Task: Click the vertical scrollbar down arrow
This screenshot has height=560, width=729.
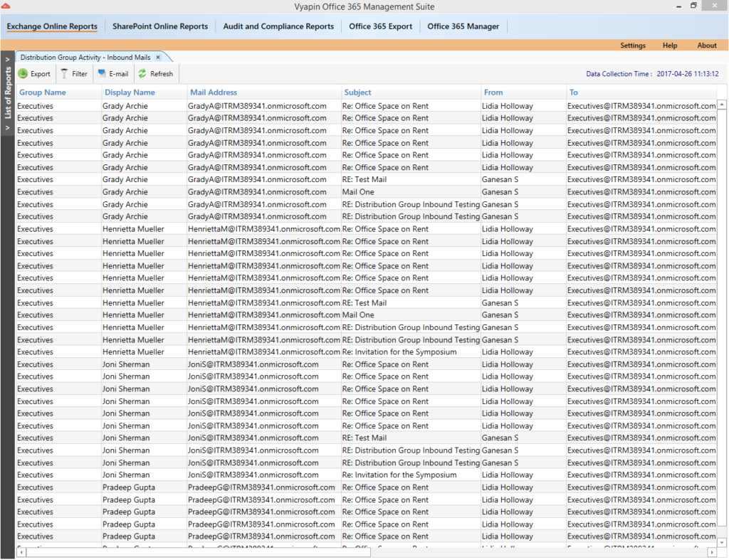Action: tap(722, 542)
